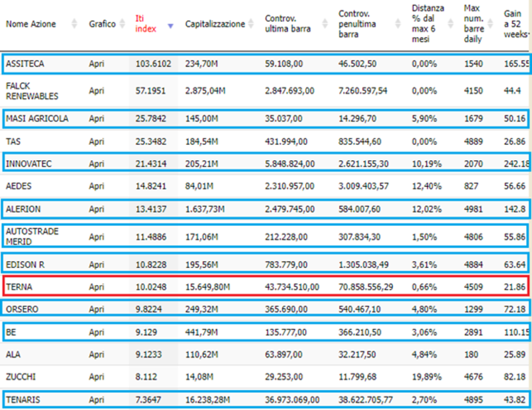This screenshot has height=410, width=532.
Task: Open the Apri link for EDISON R
Action: coord(96,264)
